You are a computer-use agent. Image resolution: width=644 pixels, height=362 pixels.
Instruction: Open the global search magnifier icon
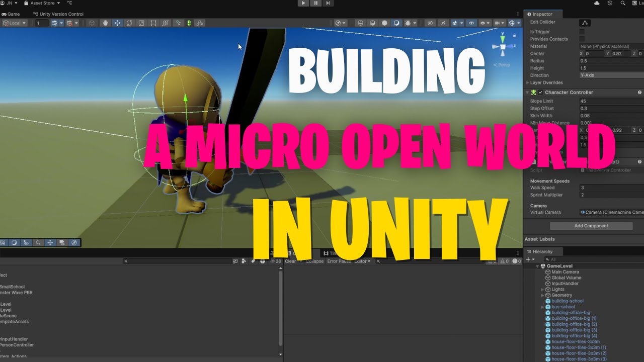point(623,3)
